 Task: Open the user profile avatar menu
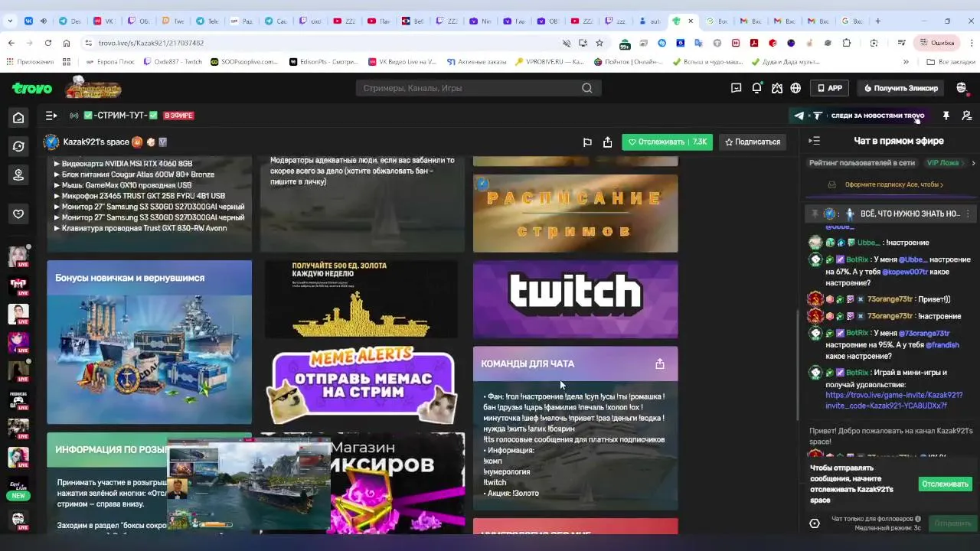click(x=962, y=88)
